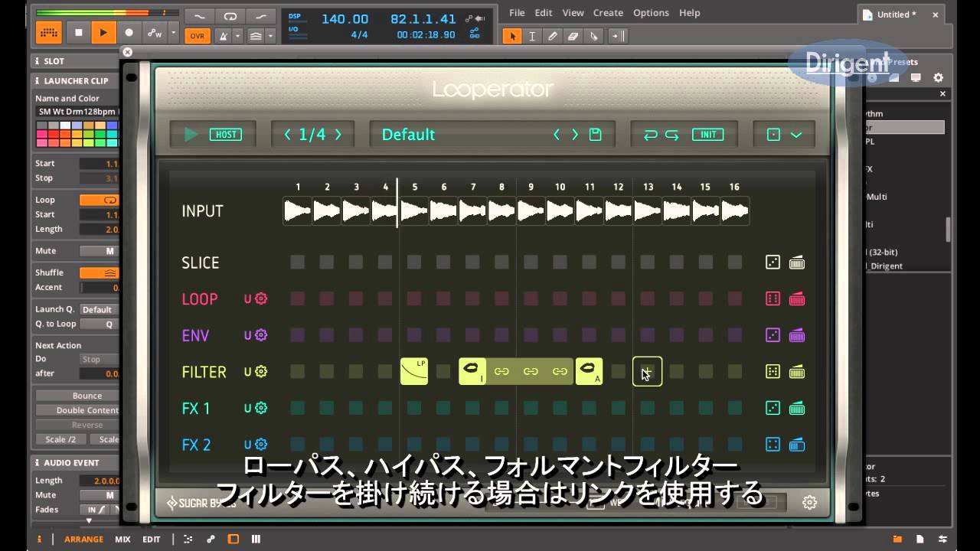Pick the red color swatch in clip palette

[x=53, y=134]
